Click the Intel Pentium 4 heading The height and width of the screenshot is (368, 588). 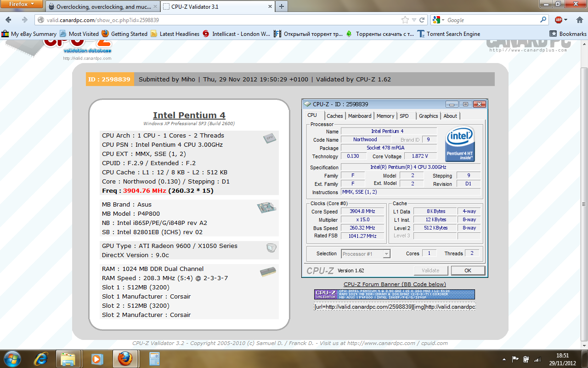(x=189, y=115)
